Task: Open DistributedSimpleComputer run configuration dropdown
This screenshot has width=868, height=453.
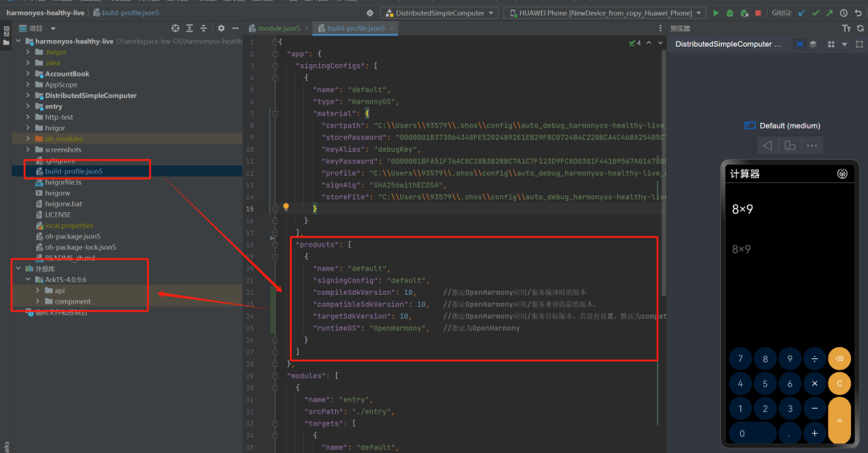Action: [439, 13]
